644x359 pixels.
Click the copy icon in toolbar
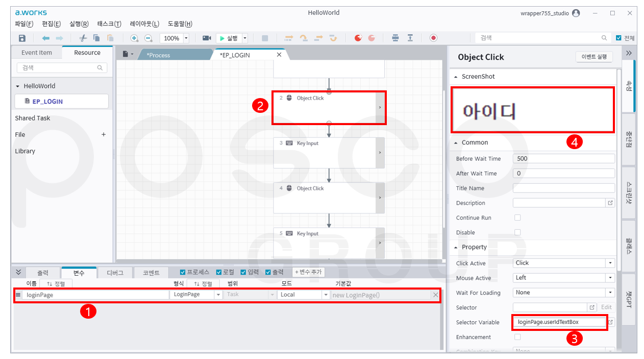coord(96,38)
